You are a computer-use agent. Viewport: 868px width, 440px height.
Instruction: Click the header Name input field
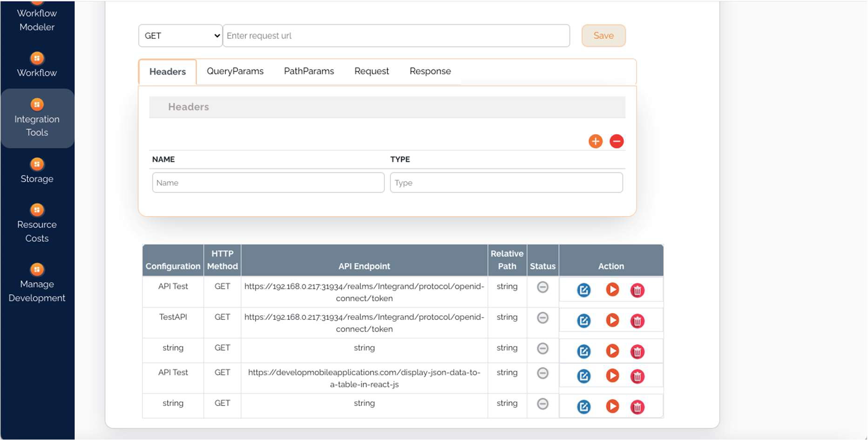pos(268,183)
